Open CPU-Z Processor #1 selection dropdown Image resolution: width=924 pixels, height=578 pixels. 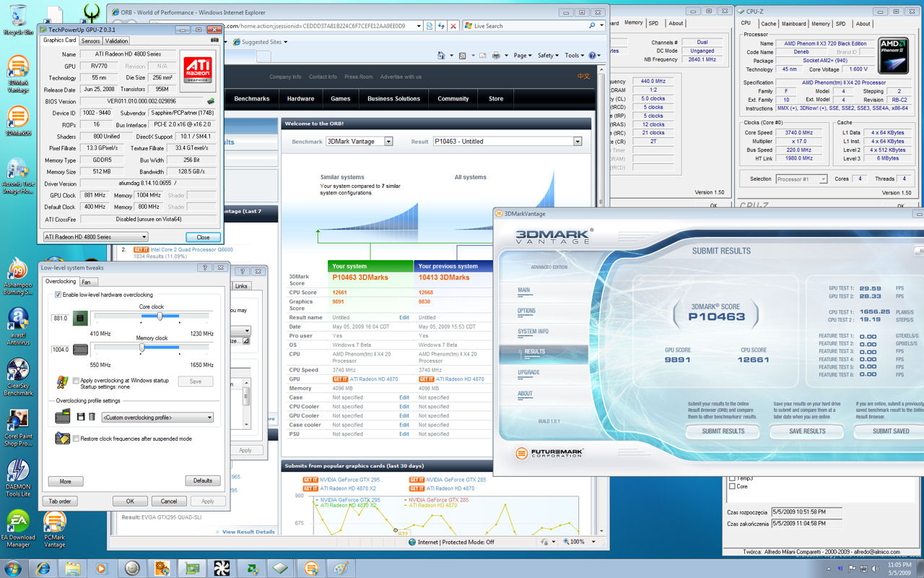pos(801,179)
